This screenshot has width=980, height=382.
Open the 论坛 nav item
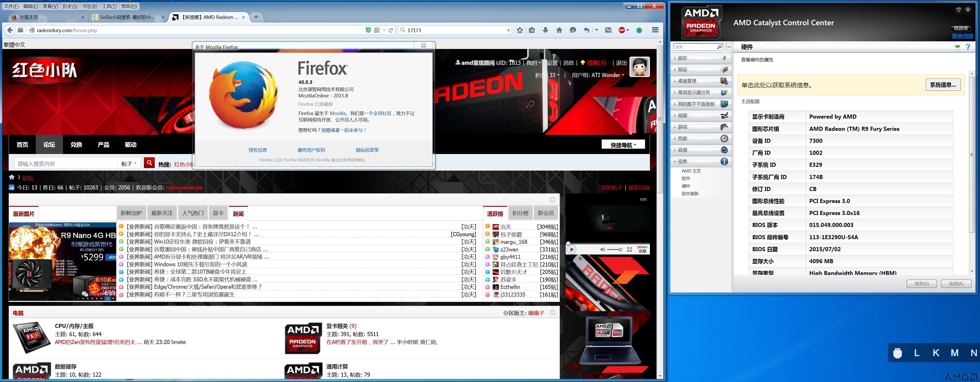pyautogui.click(x=49, y=144)
